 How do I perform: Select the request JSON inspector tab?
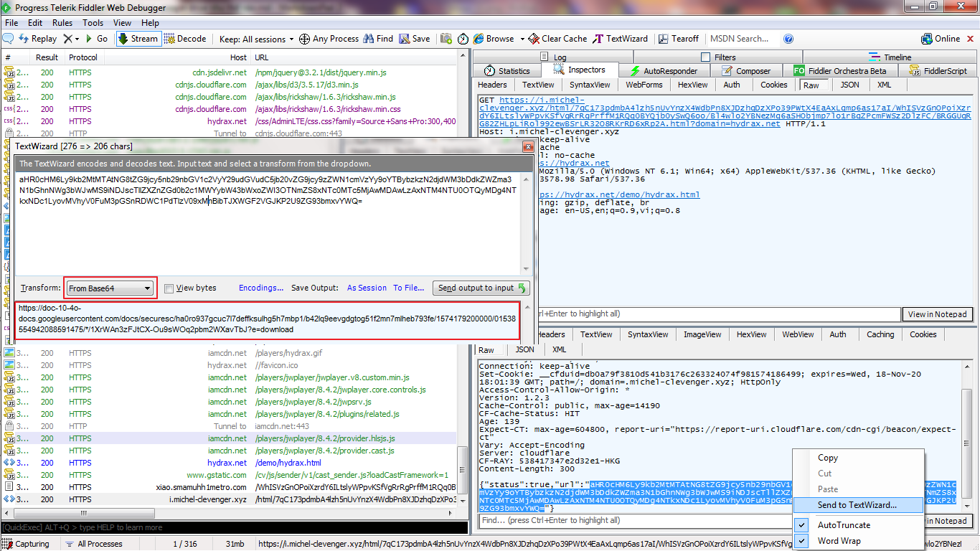tap(849, 85)
